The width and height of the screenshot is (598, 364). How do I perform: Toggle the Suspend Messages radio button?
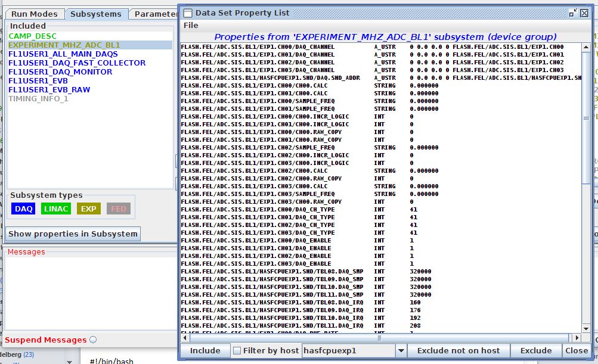click(x=93, y=340)
